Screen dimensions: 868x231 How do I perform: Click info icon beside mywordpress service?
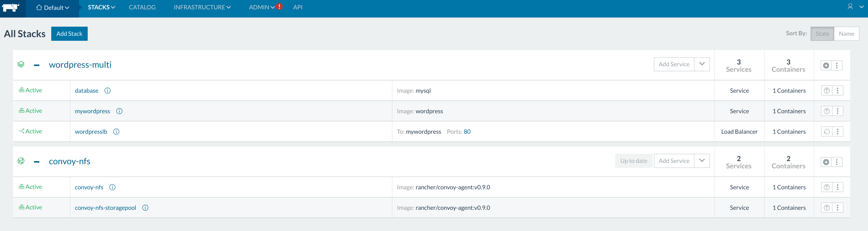119,111
